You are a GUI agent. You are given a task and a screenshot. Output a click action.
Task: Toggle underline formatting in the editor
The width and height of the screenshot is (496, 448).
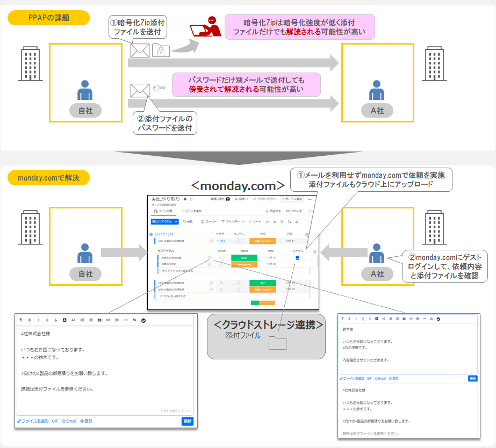[46, 320]
